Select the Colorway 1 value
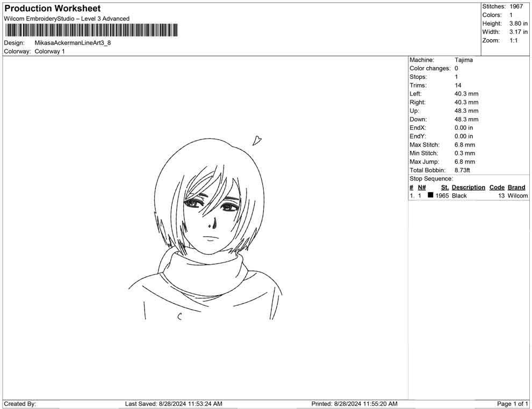The image size is (532, 409). pos(49,52)
